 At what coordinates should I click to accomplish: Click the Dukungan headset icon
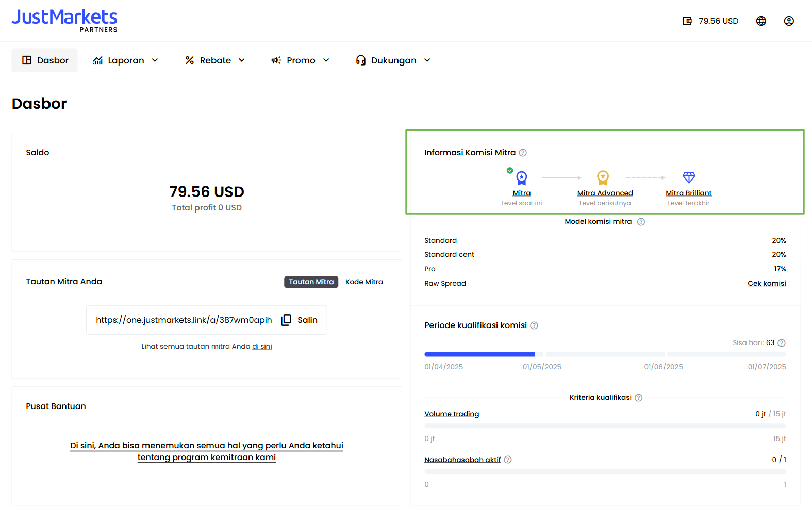pos(361,60)
